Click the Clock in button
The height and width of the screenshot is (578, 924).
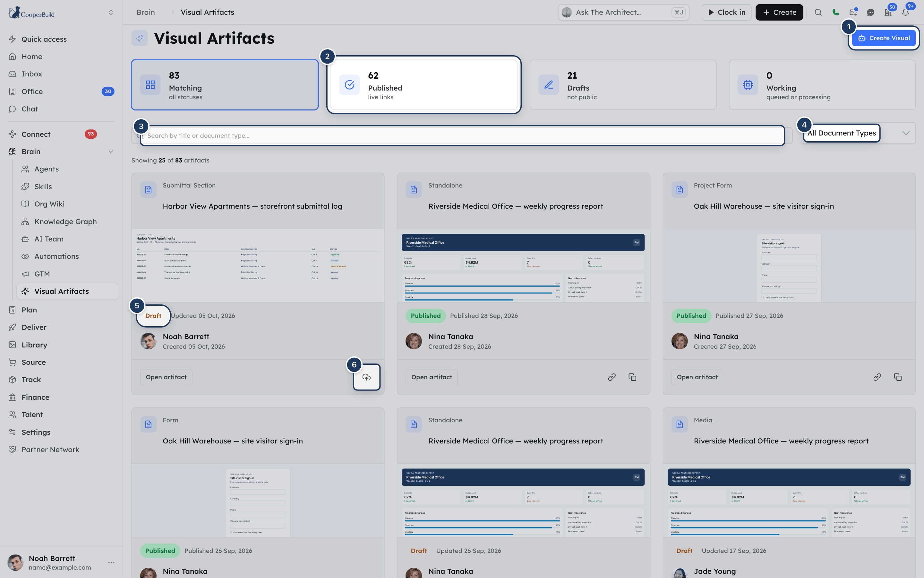(726, 12)
